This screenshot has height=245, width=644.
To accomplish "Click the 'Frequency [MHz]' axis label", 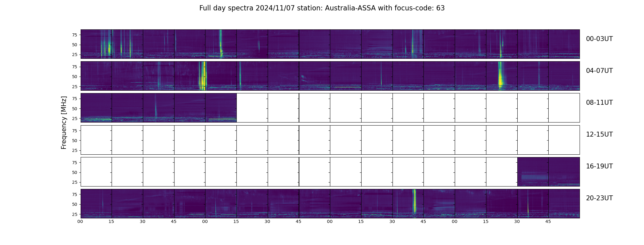I will pos(64,123).
